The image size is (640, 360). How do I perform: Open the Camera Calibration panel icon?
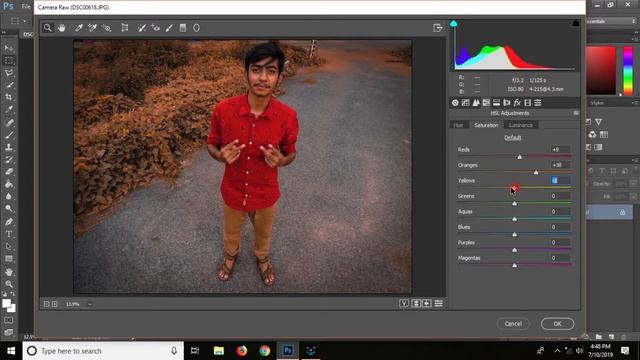tap(528, 103)
